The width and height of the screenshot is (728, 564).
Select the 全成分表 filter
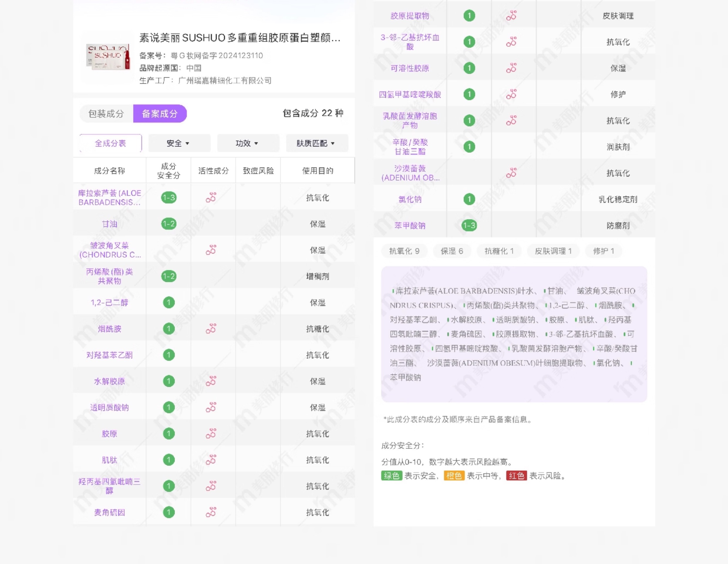click(x=111, y=143)
